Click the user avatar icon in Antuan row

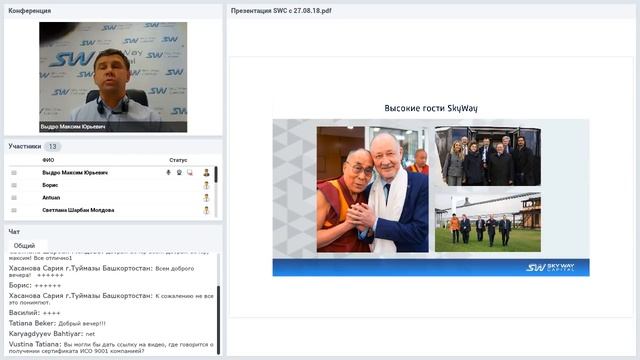206,198
